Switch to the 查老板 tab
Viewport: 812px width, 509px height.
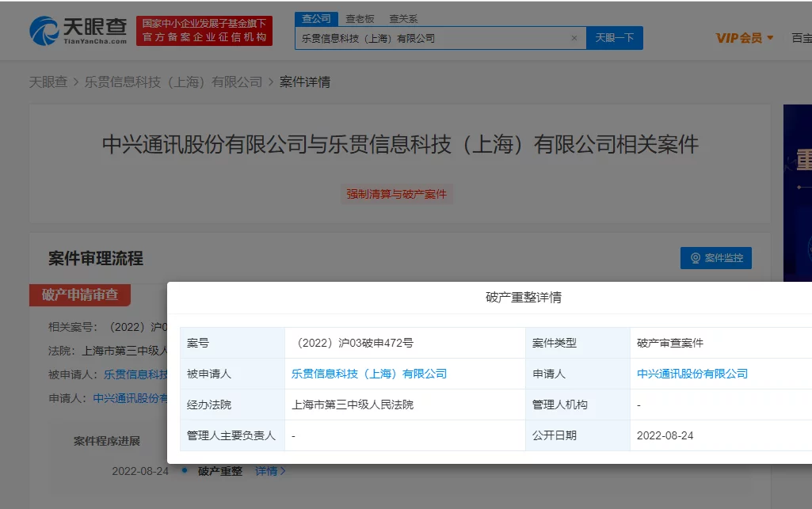(360, 19)
